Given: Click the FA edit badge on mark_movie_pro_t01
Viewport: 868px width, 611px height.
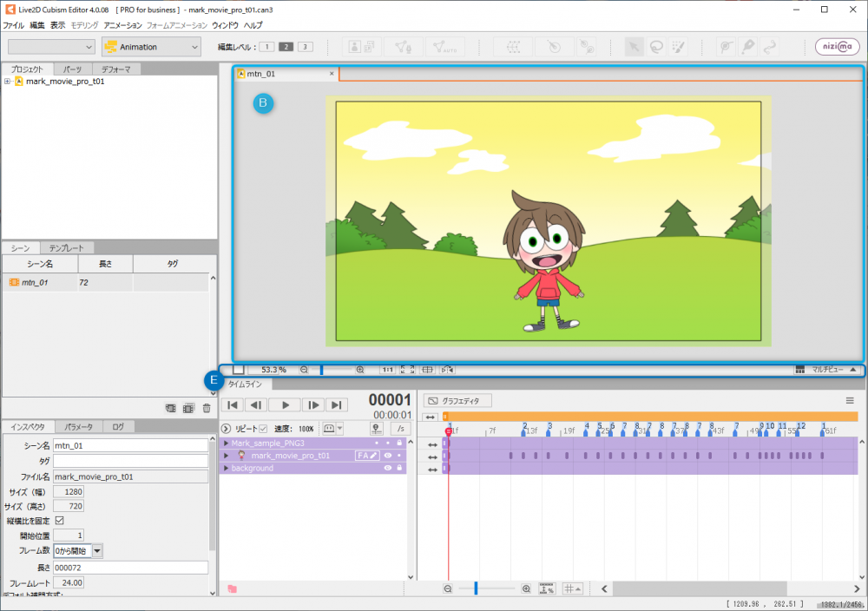Looking at the screenshot, I should click(x=367, y=456).
